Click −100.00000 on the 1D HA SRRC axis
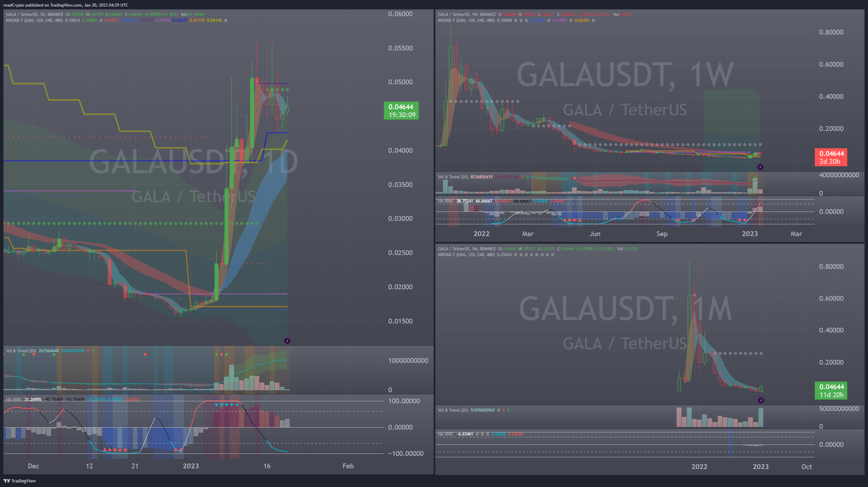Image resolution: width=868 pixels, height=487 pixels. (406, 453)
